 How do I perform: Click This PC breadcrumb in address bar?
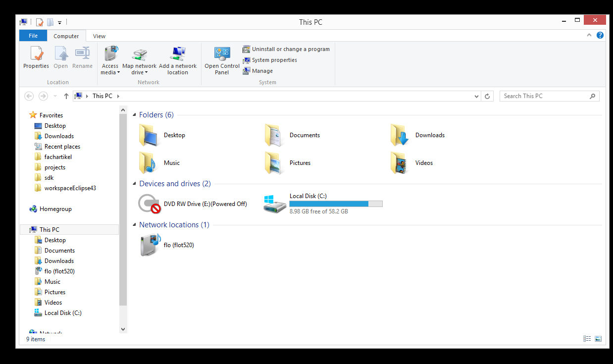point(102,96)
